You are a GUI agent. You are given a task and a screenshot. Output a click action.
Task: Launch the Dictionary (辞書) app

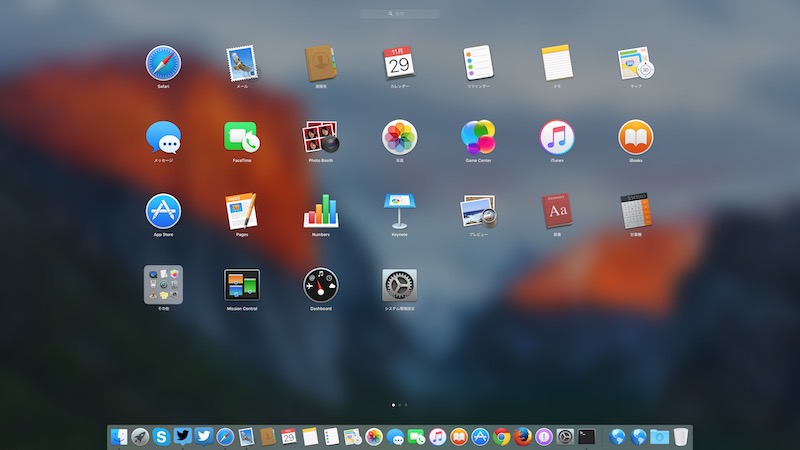tap(557, 211)
